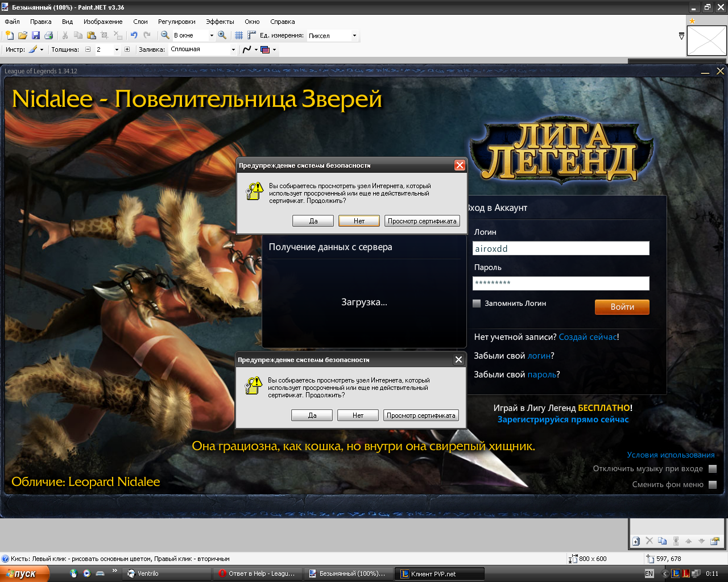Image resolution: width=728 pixels, height=582 pixels.
Task: Click the Deselect all toolbar icon
Action: click(x=118, y=35)
